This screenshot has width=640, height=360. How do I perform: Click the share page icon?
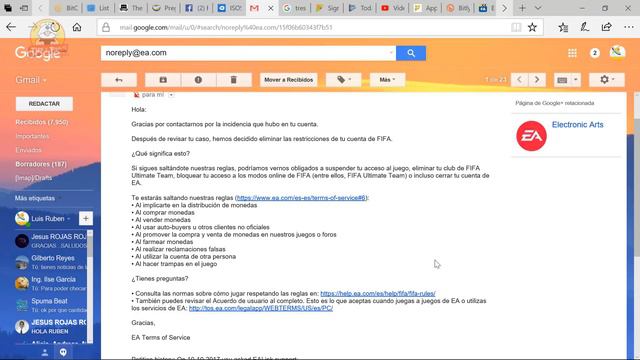[x=607, y=27]
